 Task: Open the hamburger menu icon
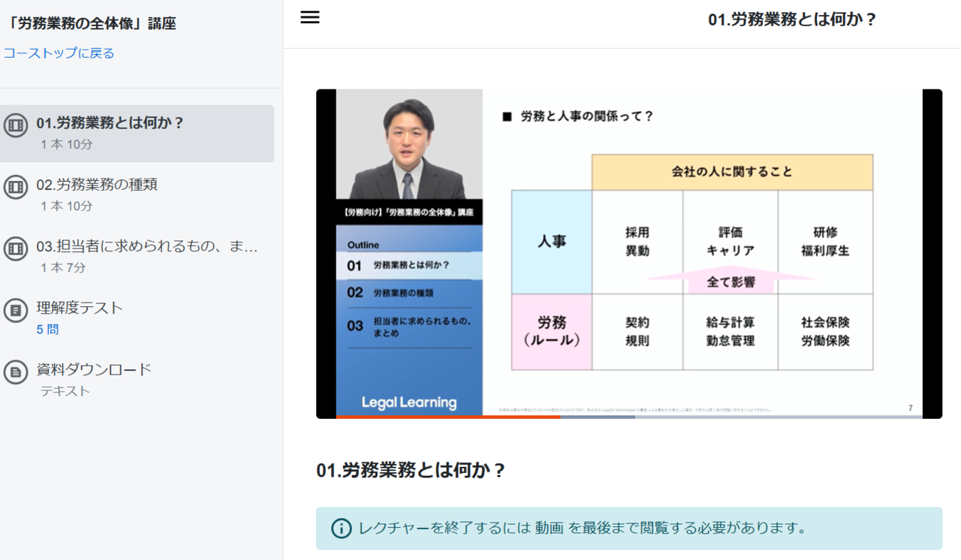pos(309,18)
